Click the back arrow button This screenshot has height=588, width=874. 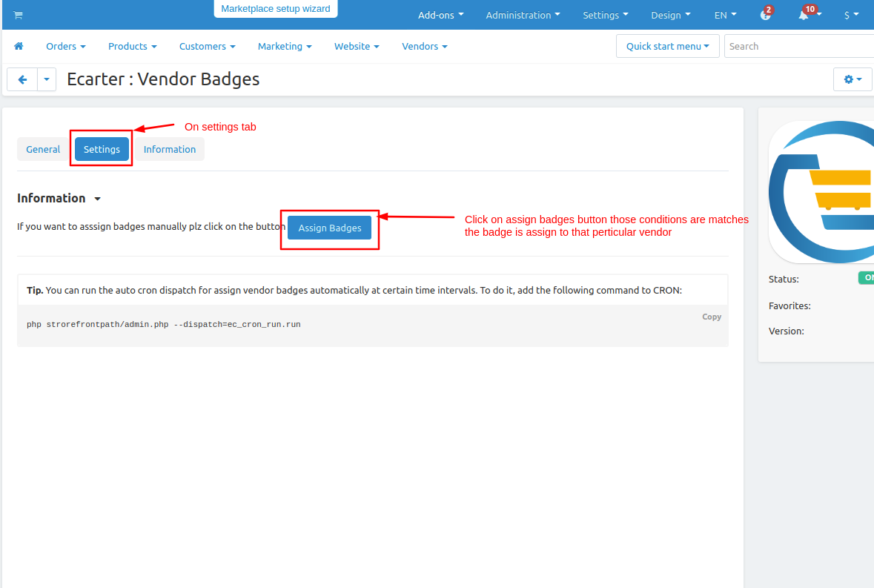click(22, 79)
